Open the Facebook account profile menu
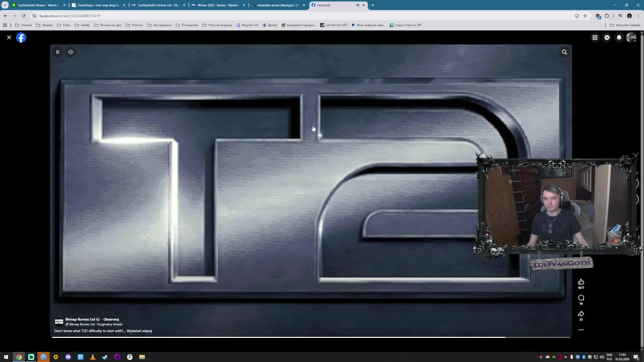The image size is (644, 362). point(631,38)
